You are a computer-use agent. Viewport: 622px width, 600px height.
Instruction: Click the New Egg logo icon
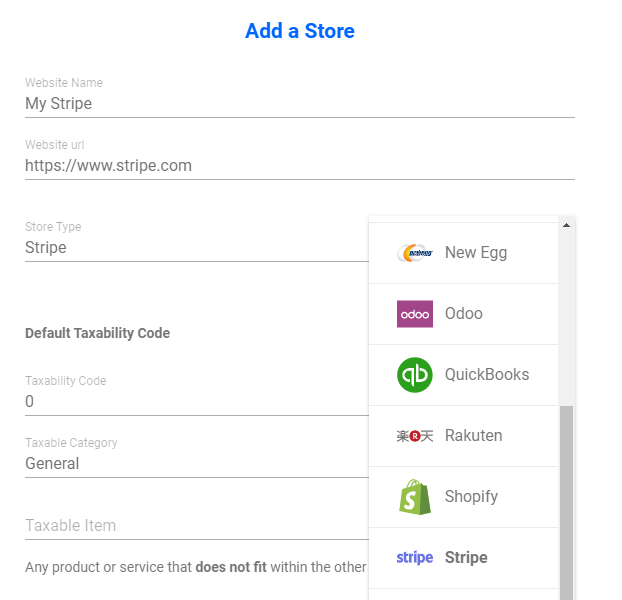click(x=415, y=253)
